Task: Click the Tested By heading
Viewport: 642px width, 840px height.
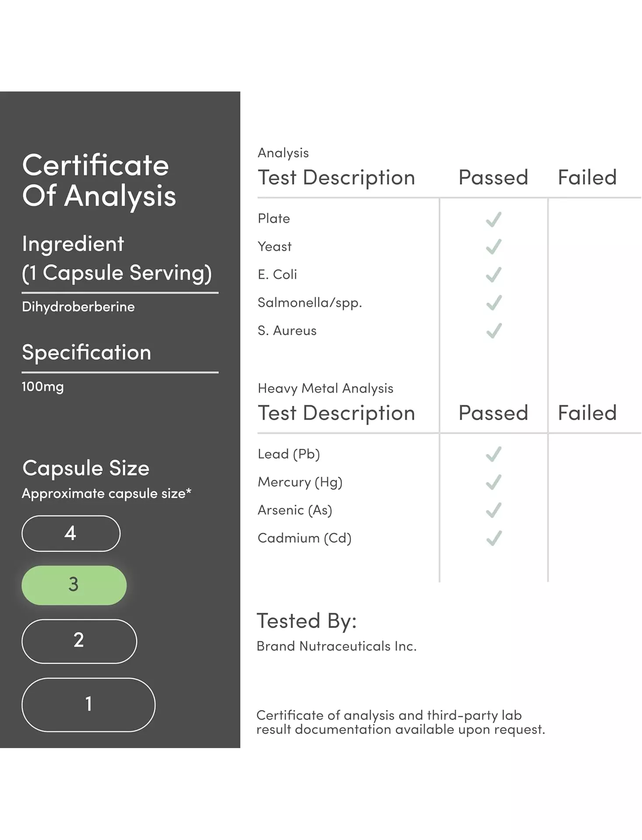Action: pos(307,621)
